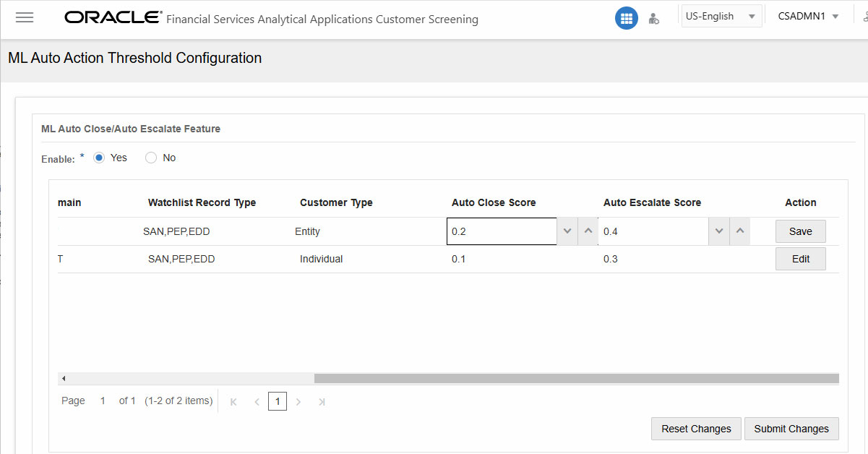Open the applications grid icon
Screen dimensions: 868x454
pyautogui.click(x=626, y=17)
